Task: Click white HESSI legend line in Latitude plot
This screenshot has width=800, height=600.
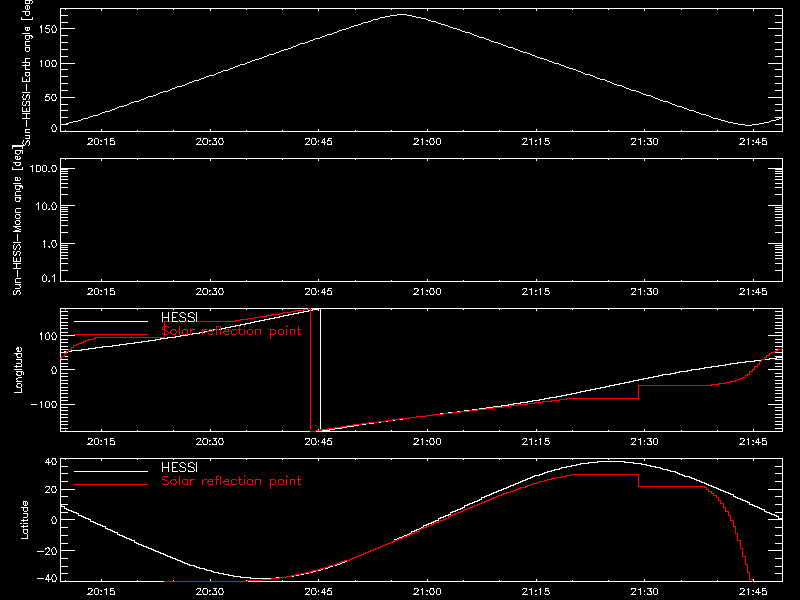Action: (x=111, y=471)
